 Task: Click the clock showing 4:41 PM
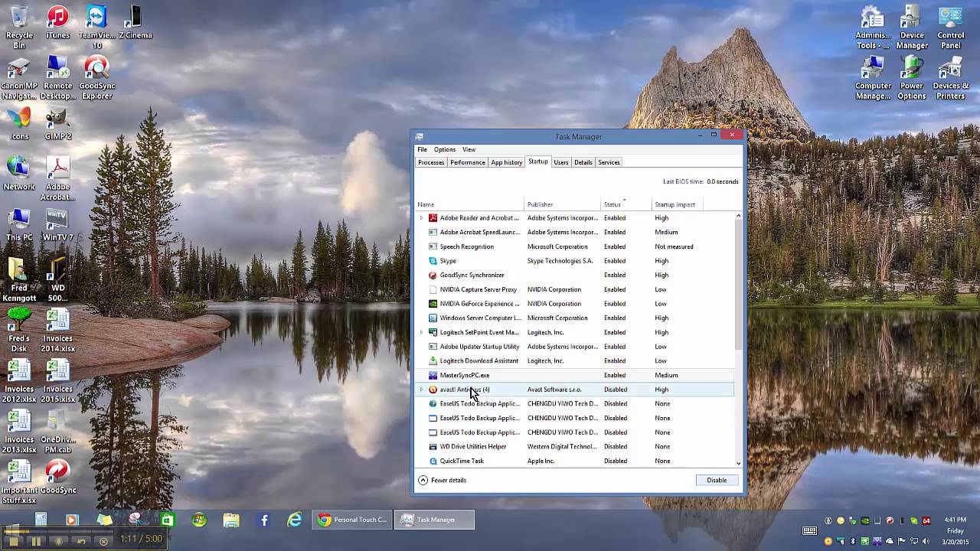pos(955,520)
